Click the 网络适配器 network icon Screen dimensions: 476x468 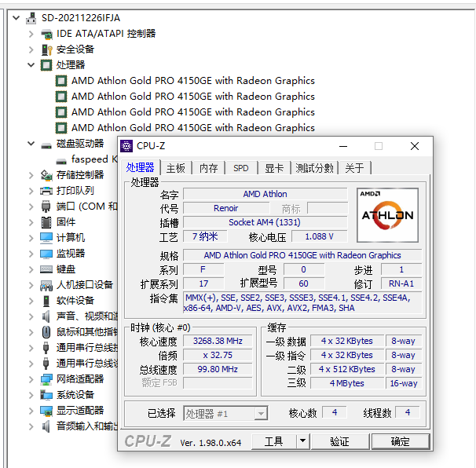point(46,379)
